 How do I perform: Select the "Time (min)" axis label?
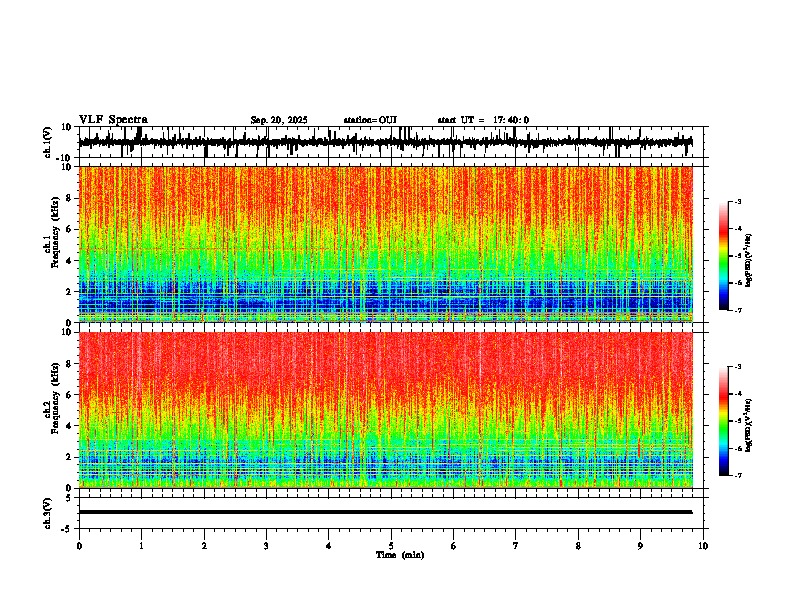pos(400,555)
